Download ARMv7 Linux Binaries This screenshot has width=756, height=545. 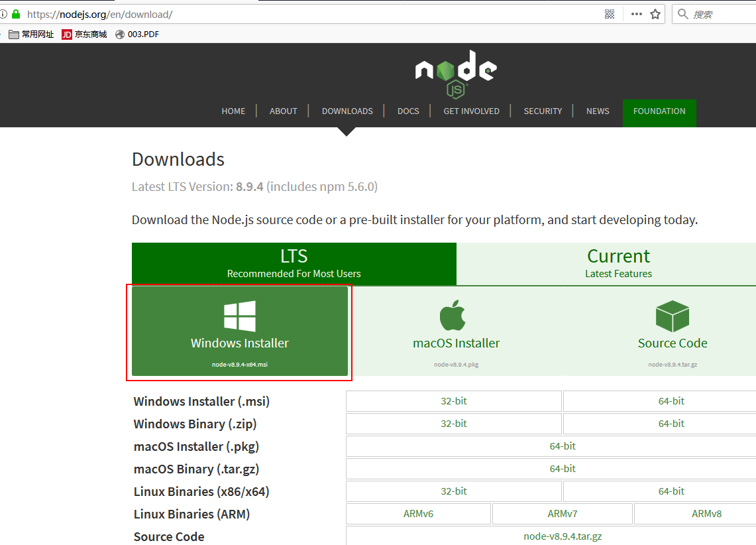562,514
